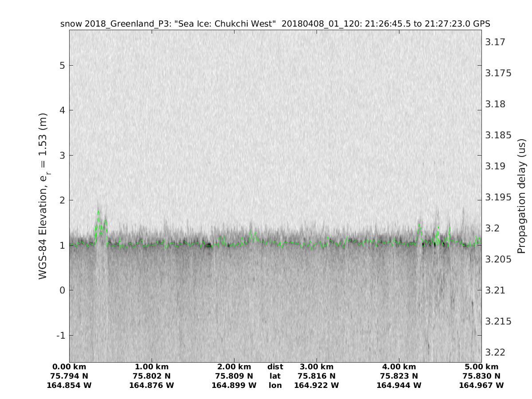Screen dimensions: 532x399
Task: Click the 'lat' legend label below the plot
Action: (275, 376)
